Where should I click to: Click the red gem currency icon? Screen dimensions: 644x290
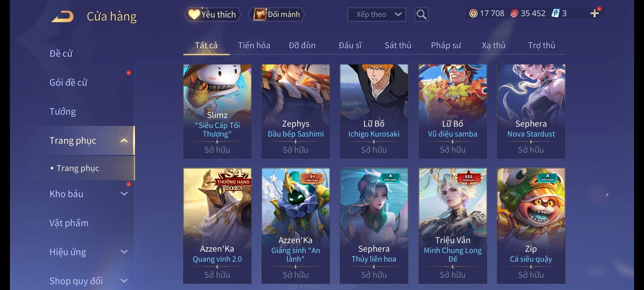tap(514, 13)
